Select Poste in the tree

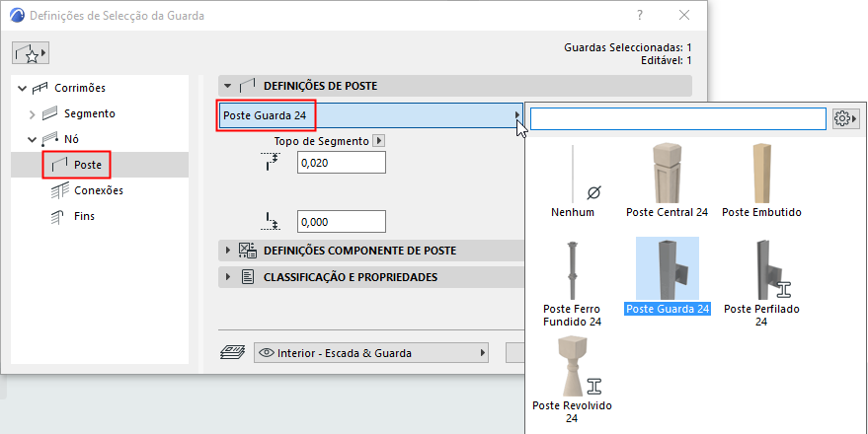88,164
